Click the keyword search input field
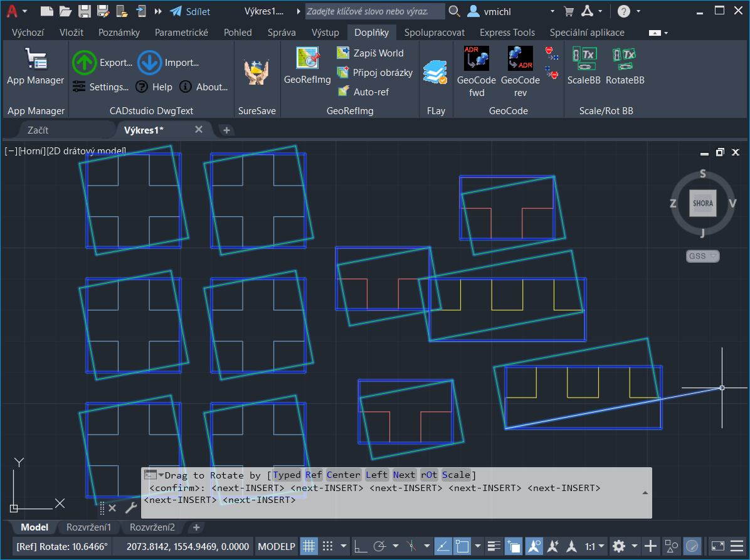This screenshot has width=750, height=560. [374, 11]
